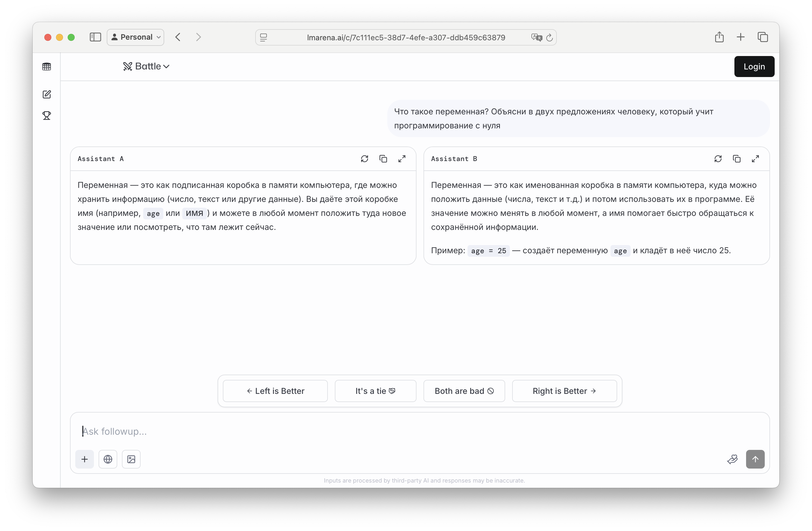Start a new chat with pencil icon
This screenshot has width=812, height=531.
point(47,95)
